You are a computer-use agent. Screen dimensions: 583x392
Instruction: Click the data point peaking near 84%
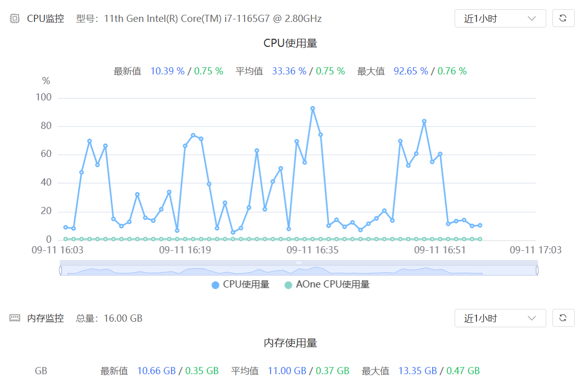424,121
